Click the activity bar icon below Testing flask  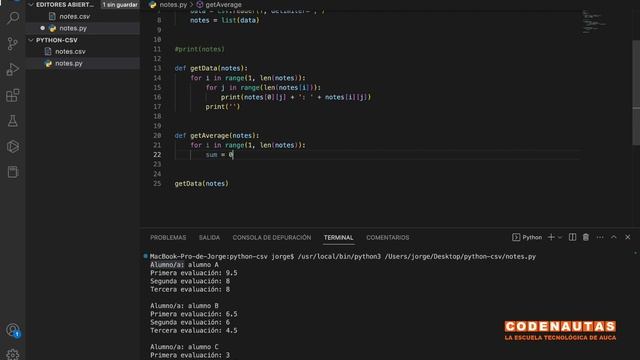[13, 147]
